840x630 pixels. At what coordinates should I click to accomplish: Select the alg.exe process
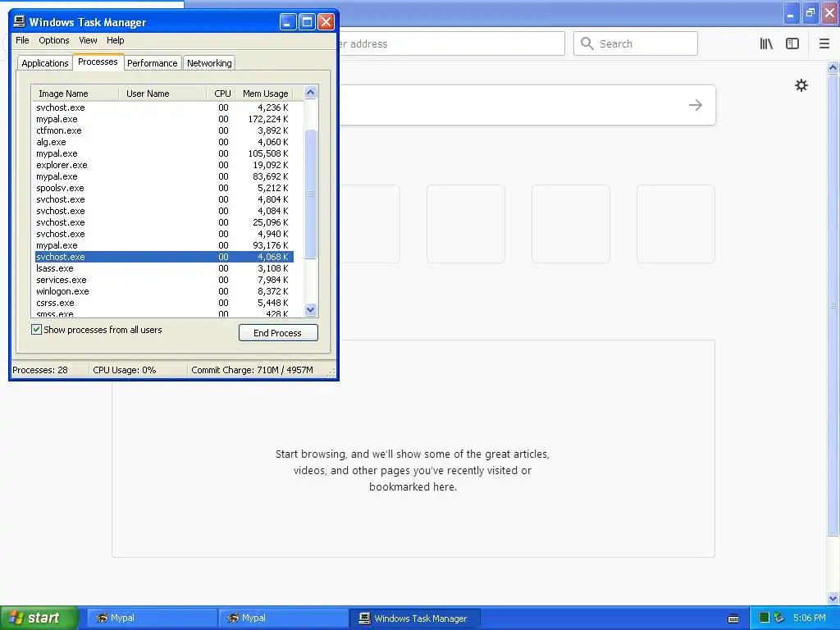164,142
